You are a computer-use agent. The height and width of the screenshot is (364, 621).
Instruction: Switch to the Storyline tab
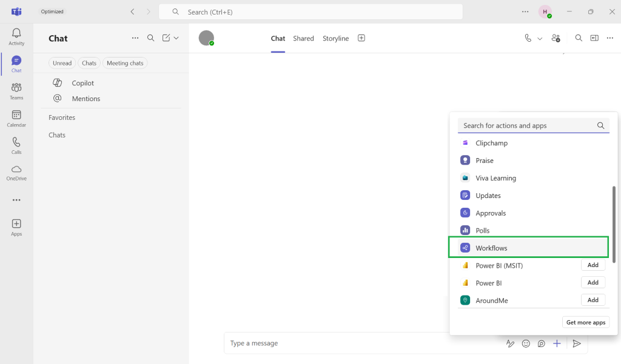click(335, 38)
